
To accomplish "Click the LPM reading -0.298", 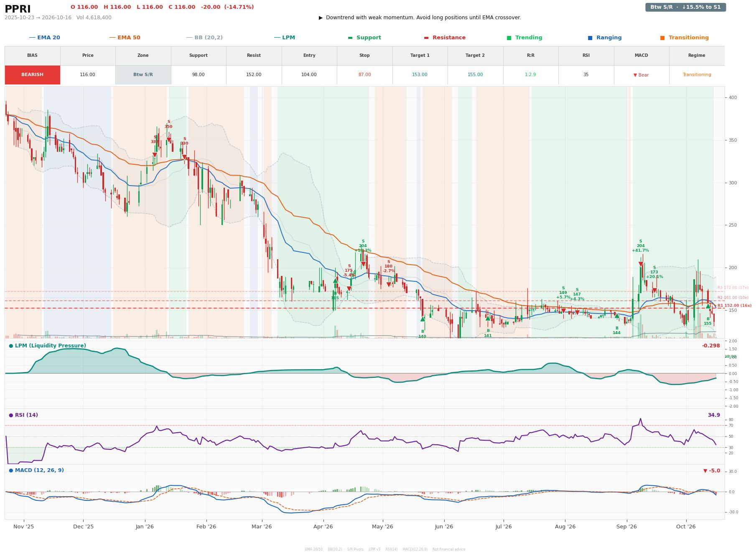I will coord(711,346).
